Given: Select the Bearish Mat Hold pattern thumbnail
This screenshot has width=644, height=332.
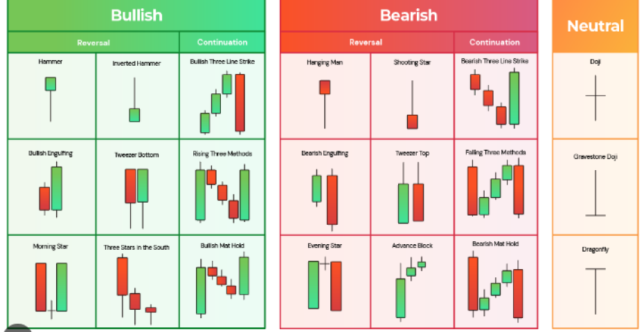Looking at the screenshot, I should [x=495, y=282].
